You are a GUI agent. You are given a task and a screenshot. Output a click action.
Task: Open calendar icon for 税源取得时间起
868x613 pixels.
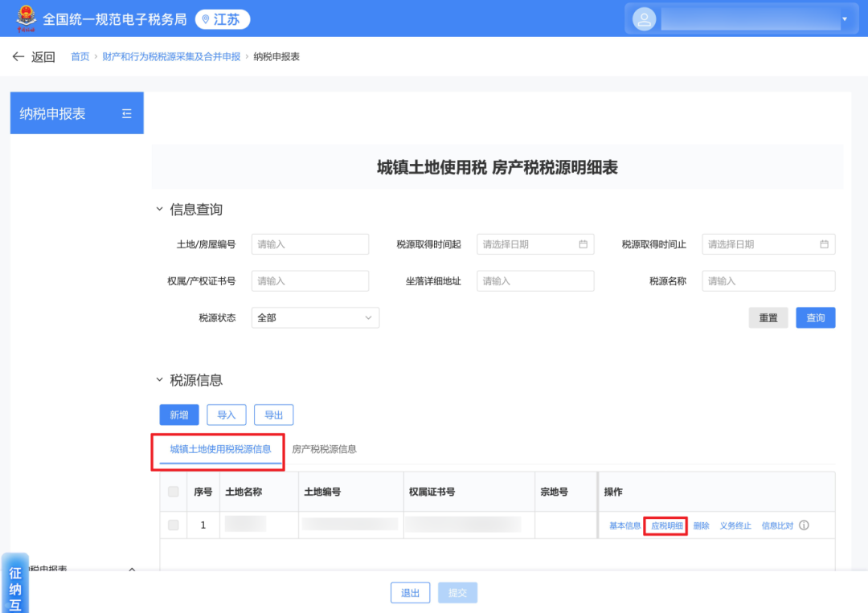(x=583, y=244)
